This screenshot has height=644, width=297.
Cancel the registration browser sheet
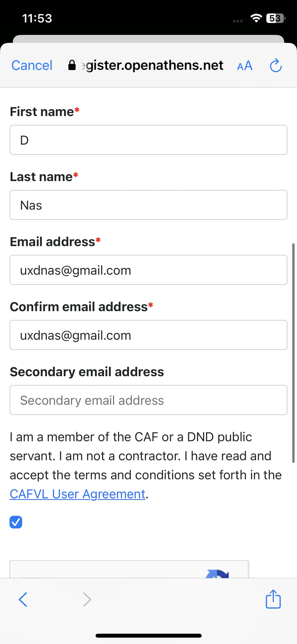click(32, 65)
